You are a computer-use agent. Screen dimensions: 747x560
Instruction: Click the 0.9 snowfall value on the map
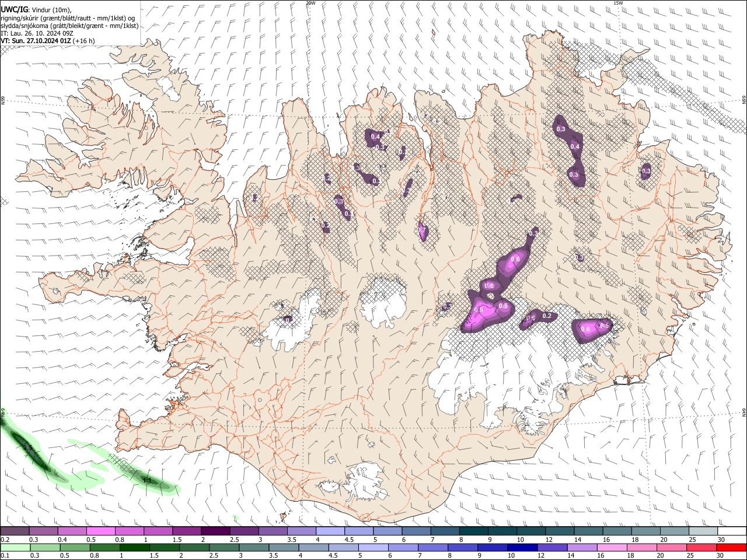click(479, 310)
